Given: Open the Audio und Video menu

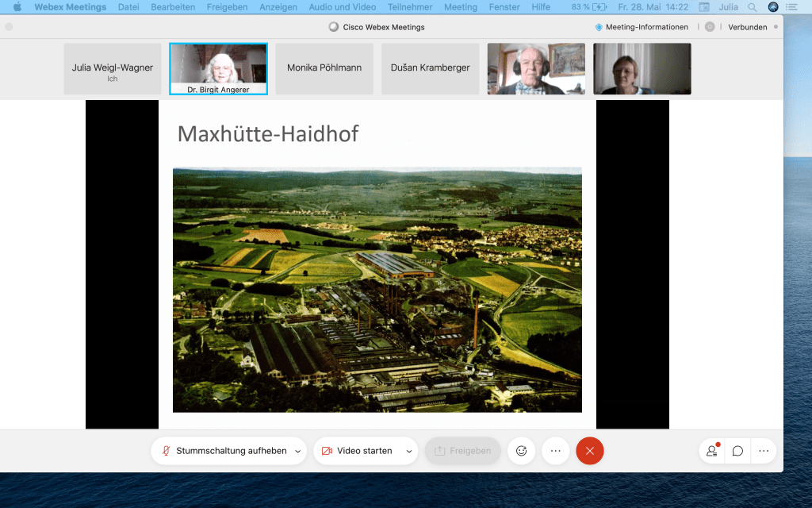Looking at the screenshot, I should 343,7.
